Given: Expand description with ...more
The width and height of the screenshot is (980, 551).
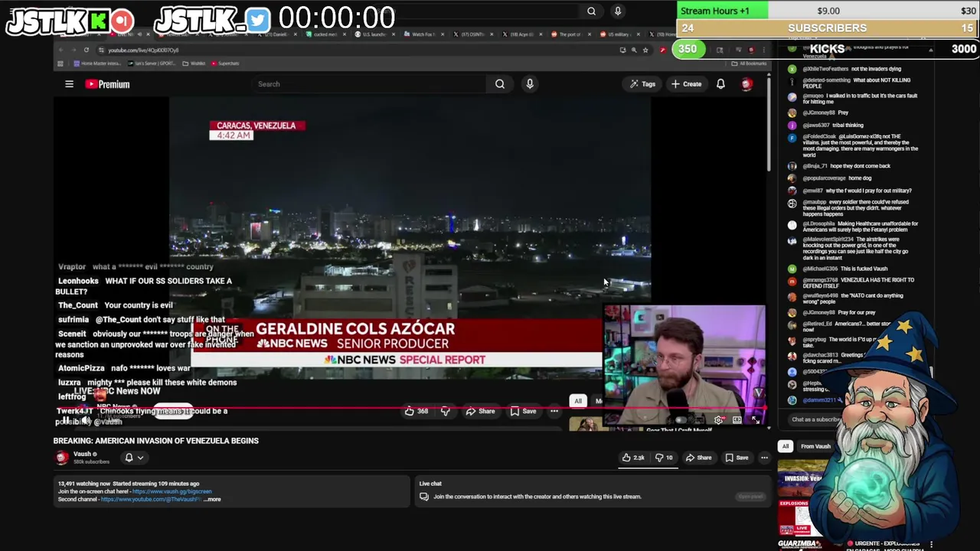Looking at the screenshot, I should point(212,499).
